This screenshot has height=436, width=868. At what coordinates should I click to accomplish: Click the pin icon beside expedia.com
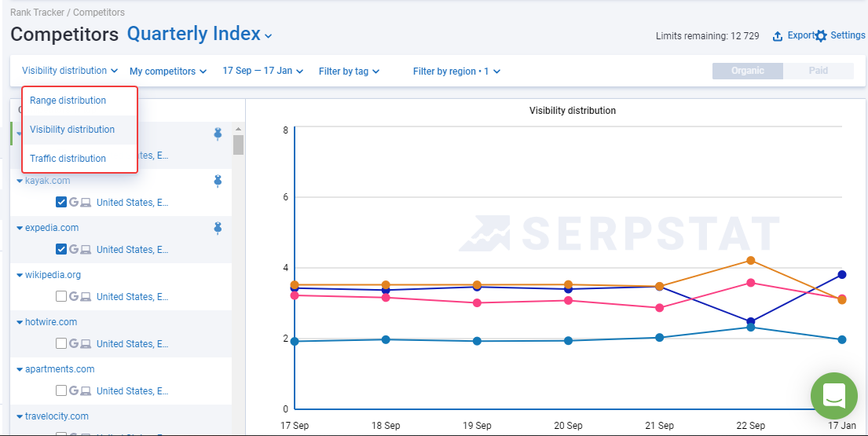(x=218, y=227)
